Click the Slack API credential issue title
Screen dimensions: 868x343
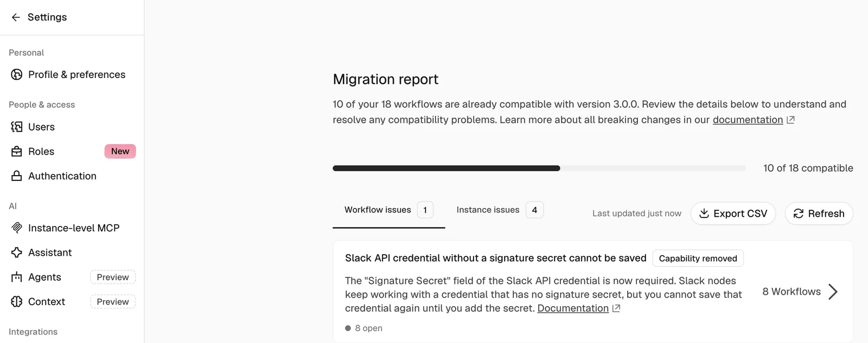click(x=496, y=258)
